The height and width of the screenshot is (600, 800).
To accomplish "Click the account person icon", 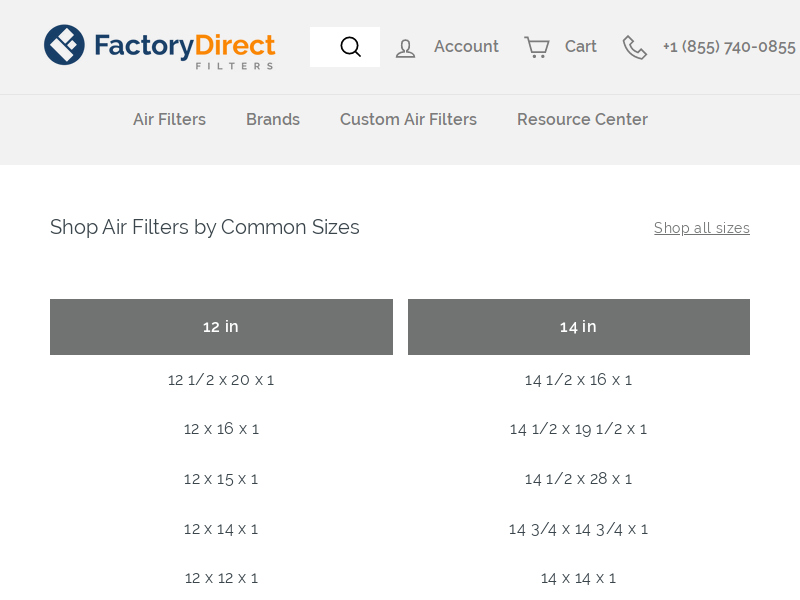I will coord(406,48).
